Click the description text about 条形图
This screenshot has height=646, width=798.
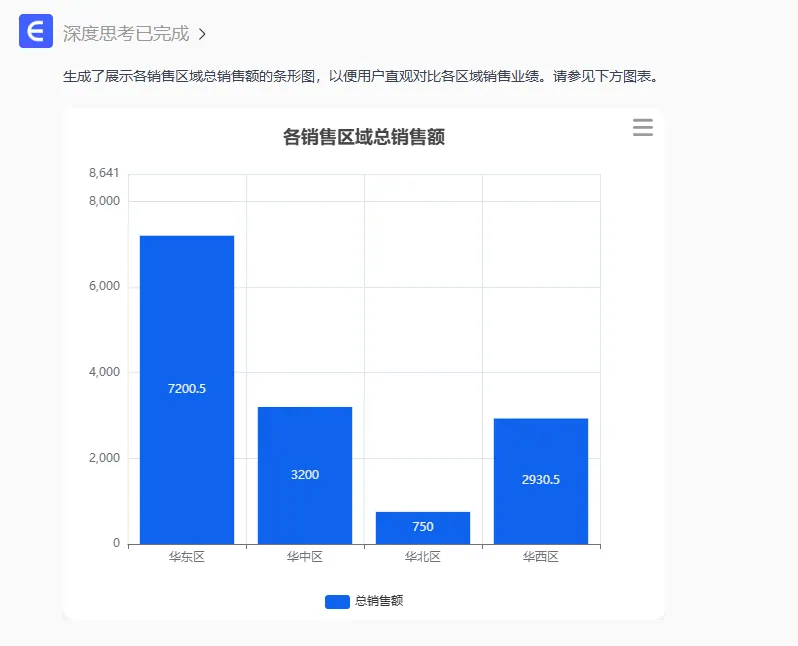pyautogui.click(x=361, y=76)
